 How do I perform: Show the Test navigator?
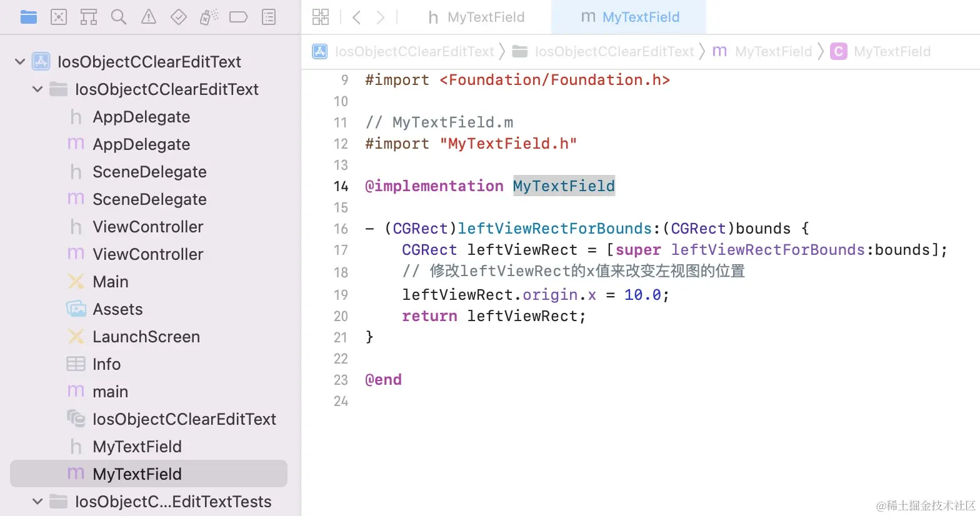(x=179, y=17)
